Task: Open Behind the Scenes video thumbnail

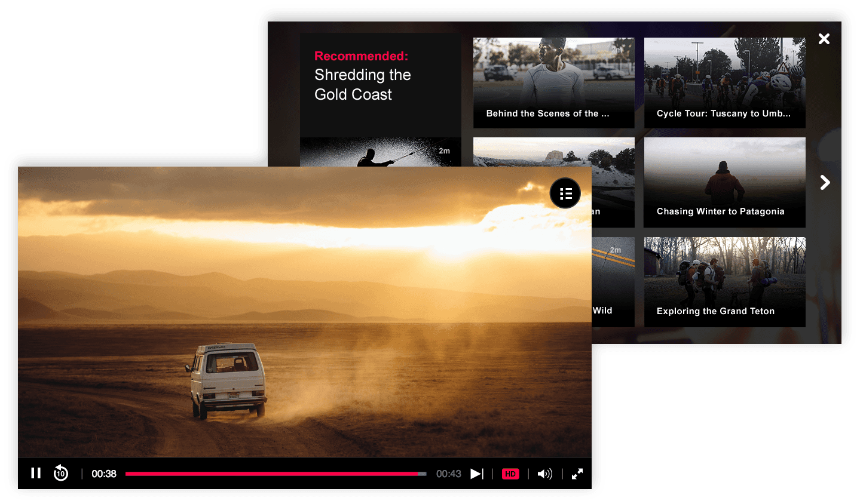Action: [x=553, y=82]
